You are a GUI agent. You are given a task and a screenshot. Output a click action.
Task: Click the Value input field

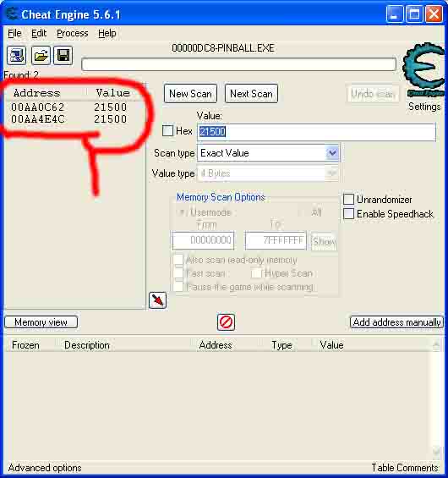[316, 132]
